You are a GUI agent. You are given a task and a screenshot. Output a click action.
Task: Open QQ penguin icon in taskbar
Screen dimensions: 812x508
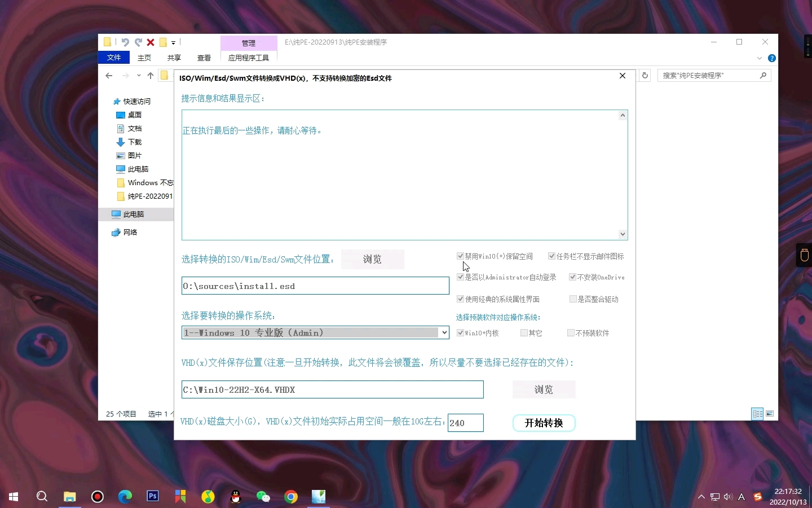point(236,497)
